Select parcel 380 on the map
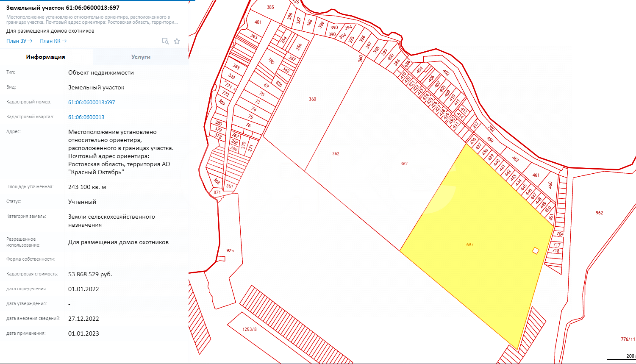Viewport: 636px width, 364px height. 219,123
